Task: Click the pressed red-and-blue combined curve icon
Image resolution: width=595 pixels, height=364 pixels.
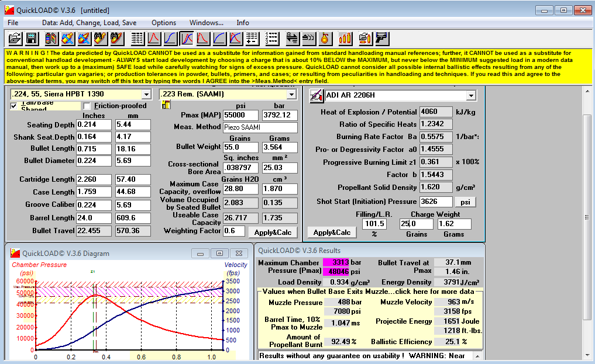Action: (187, 38)
